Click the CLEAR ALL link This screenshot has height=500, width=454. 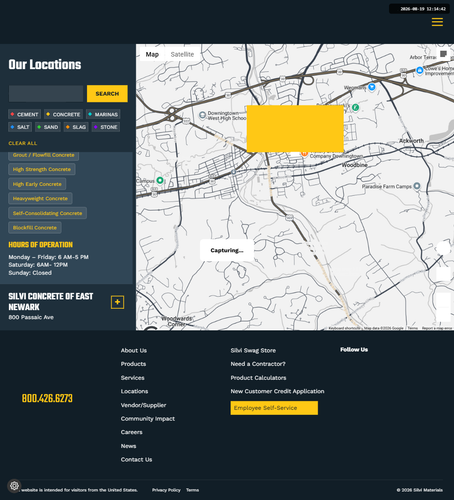coord(23,143)
